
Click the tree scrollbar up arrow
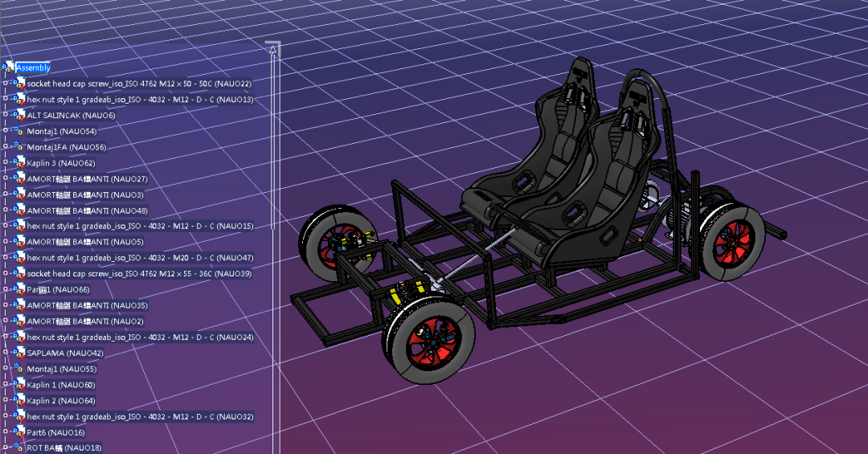273,50
